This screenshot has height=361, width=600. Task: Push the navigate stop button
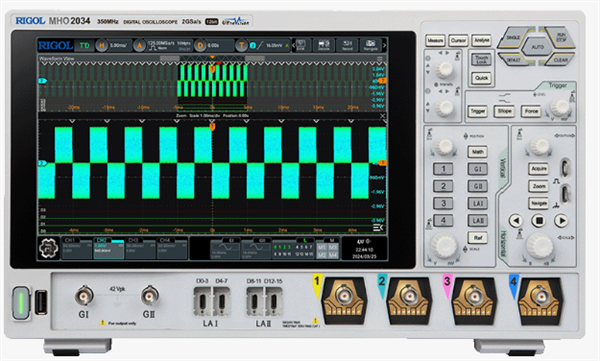pos(539,221)
